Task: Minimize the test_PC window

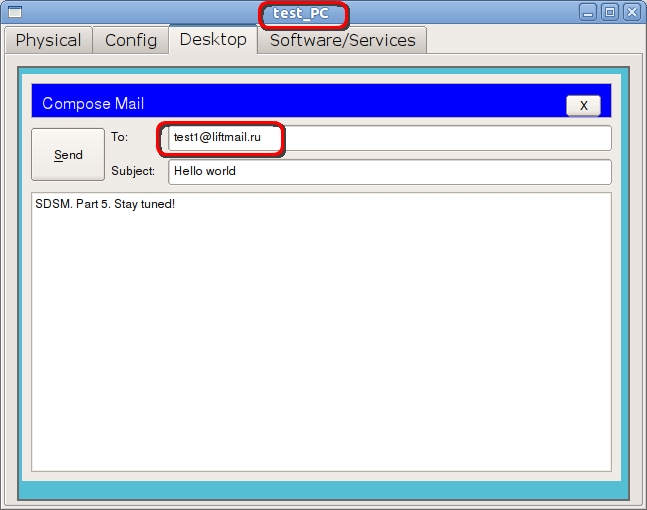Action: [x=589, y=13]
